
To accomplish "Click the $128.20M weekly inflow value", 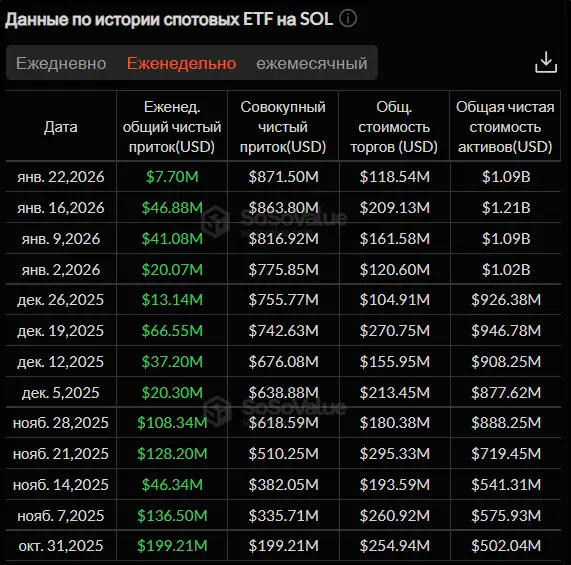I will 172,454.
